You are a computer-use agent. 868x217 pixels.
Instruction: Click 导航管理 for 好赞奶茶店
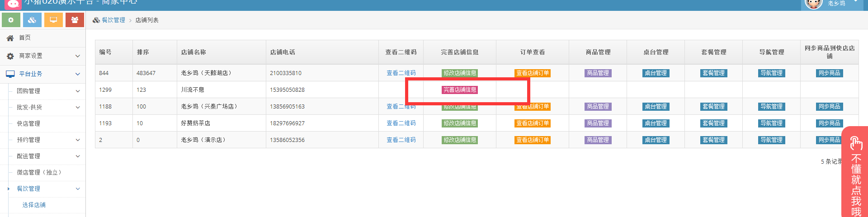pyautogui.click(x=772, y=123)
